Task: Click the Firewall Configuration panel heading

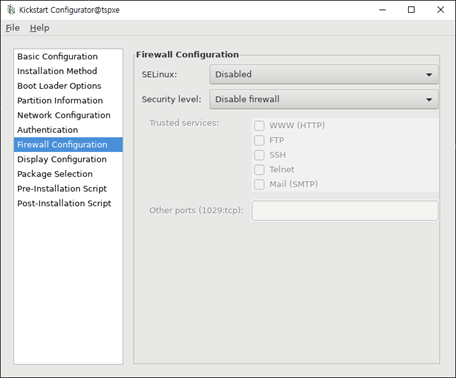Action: (187, 54)
